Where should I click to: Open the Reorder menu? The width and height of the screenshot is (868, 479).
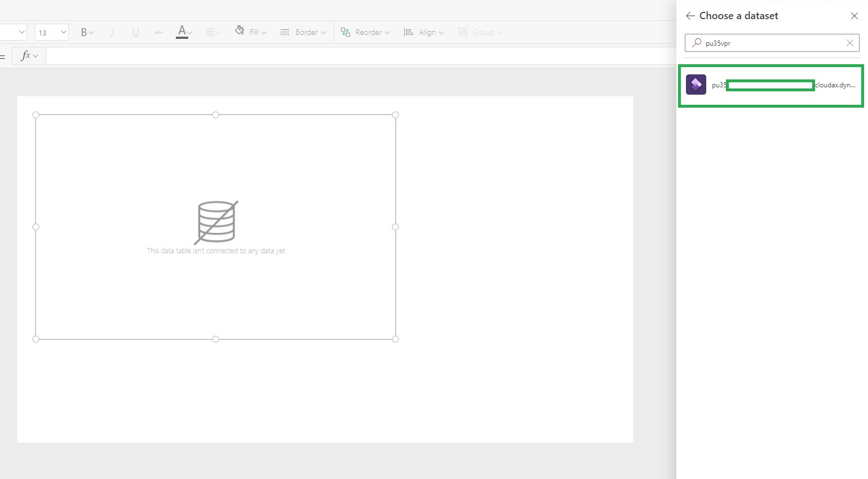pos(365,33)
